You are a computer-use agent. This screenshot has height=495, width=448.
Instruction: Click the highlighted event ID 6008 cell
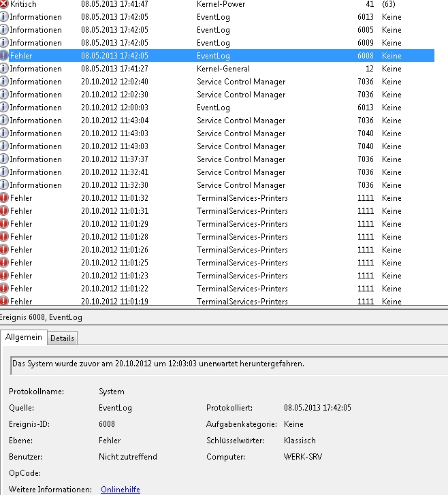(x=366, y=56)
